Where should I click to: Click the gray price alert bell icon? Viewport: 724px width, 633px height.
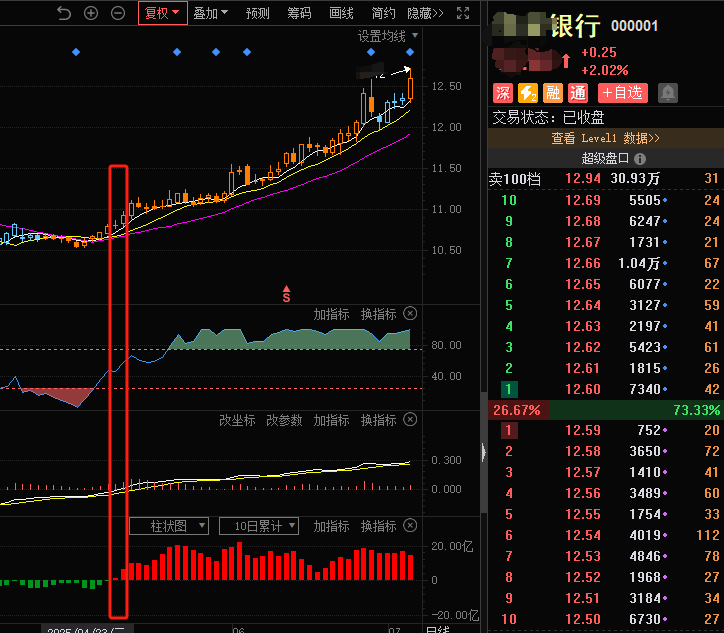pos(667,93)
